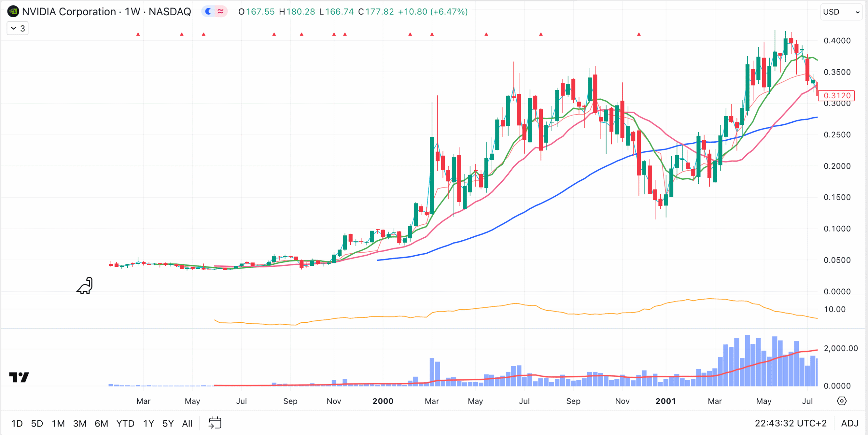868x435 pixels.
Task: Click the +10.80 (+6.47%) change value
Action: [x=433, y=12]
